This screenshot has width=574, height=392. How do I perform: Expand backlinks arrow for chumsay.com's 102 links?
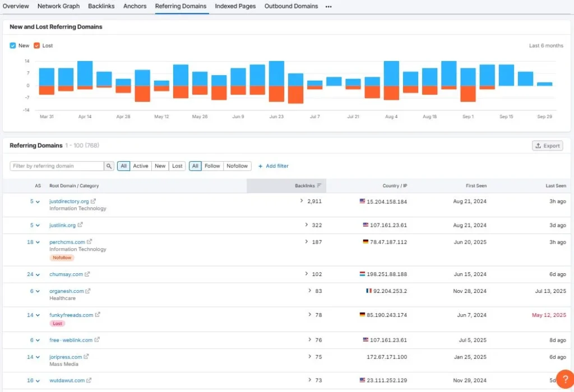click(x=307, y=273)
